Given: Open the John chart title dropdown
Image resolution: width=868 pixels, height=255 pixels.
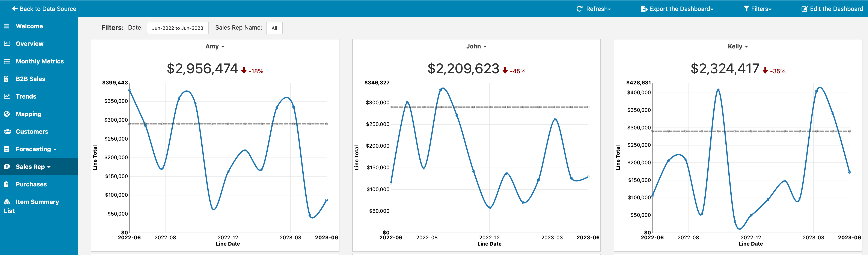Looking at the screenshot, I should coord(476,46).
